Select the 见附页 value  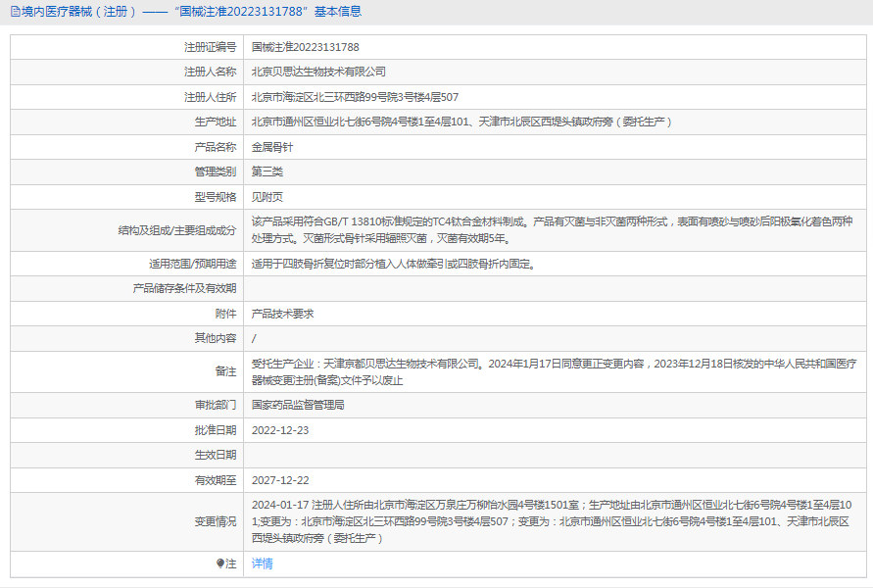coord(267,197)
